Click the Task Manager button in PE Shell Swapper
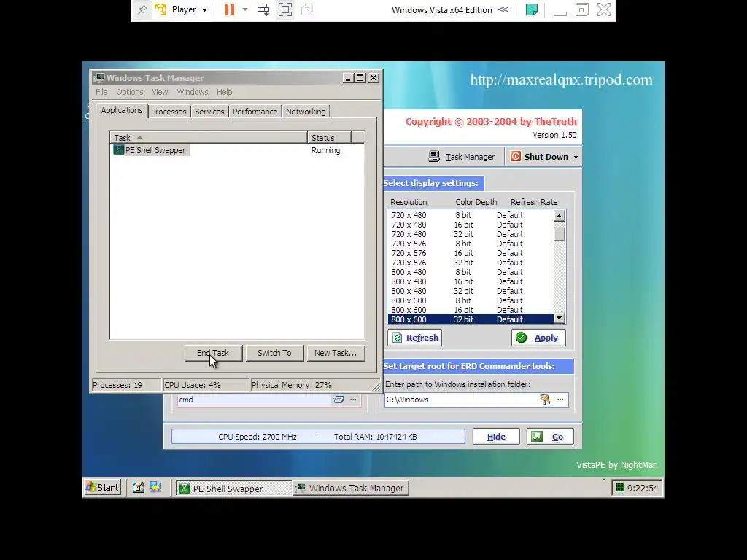The height and width of the screenshot is (560, 747). coord(461,157)
